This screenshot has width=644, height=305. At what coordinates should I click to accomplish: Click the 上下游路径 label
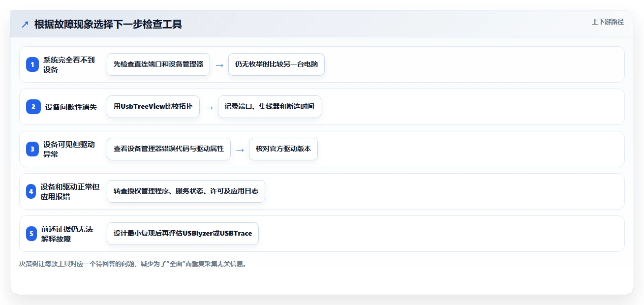608,22
